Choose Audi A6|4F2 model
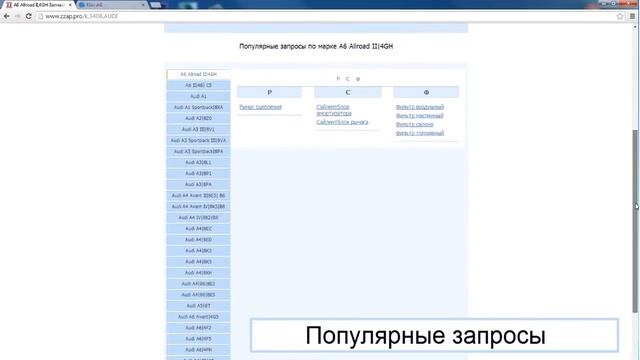This screenshot has width=640, height=360. tap(198, 328)
